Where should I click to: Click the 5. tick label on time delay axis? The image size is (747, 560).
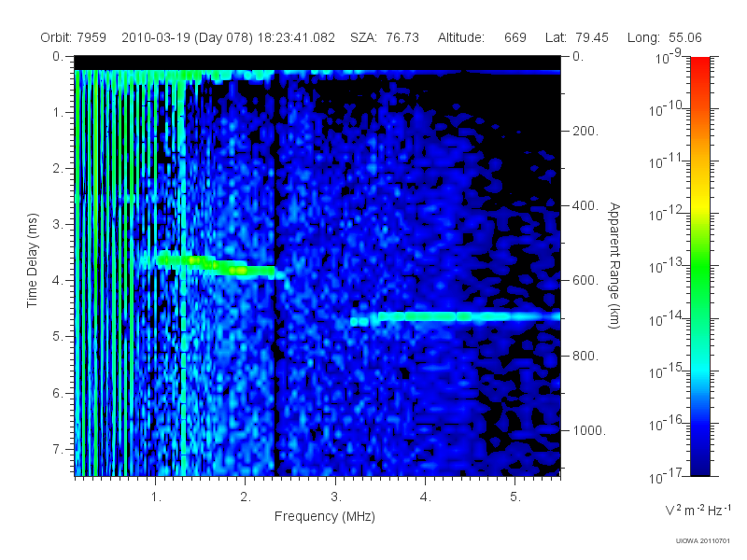point(58,336)
